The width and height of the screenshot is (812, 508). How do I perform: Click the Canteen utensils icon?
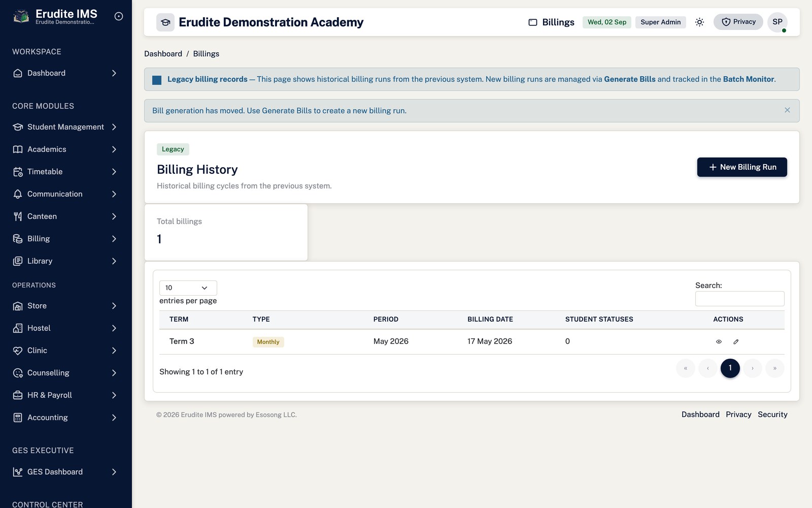(x=18, y=216)
